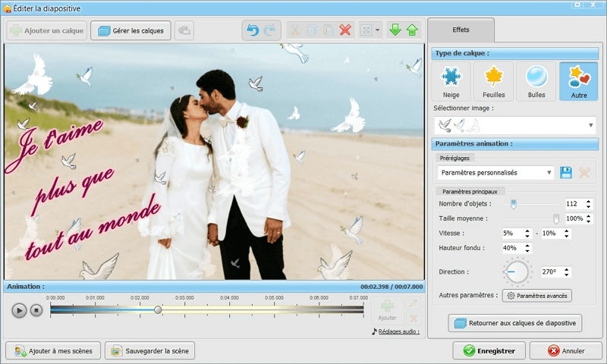Click the Direction 270° value field
Image resolution: width=607 pixels, height=364 pixels.
pos(552,272)
